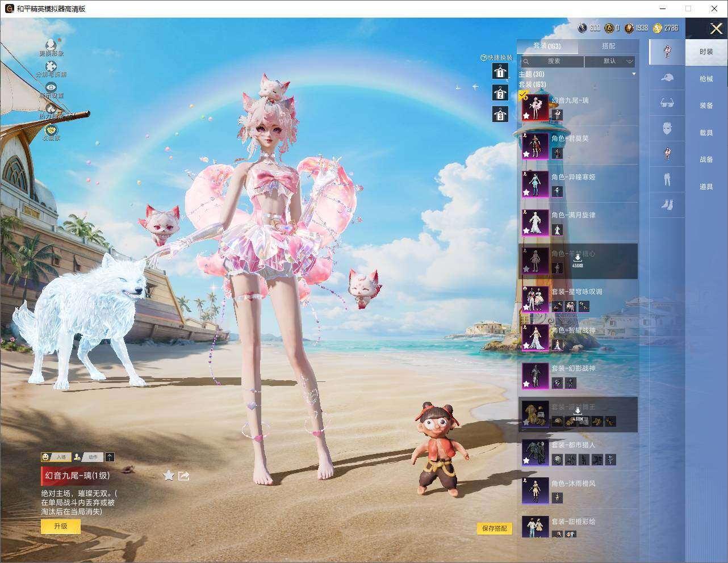Screen dimensions: 728x563
Task: Open the 收藏家 collector badge icon
Action: 51,129
